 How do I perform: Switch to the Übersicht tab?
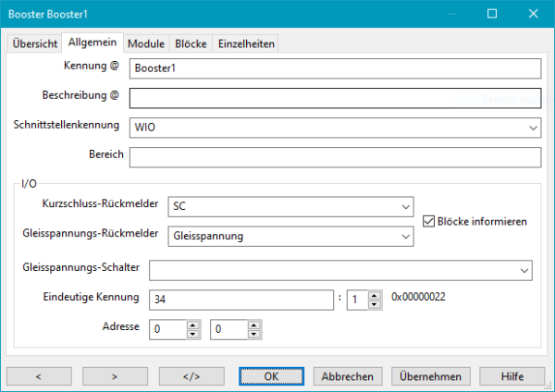tap(33, 44)
